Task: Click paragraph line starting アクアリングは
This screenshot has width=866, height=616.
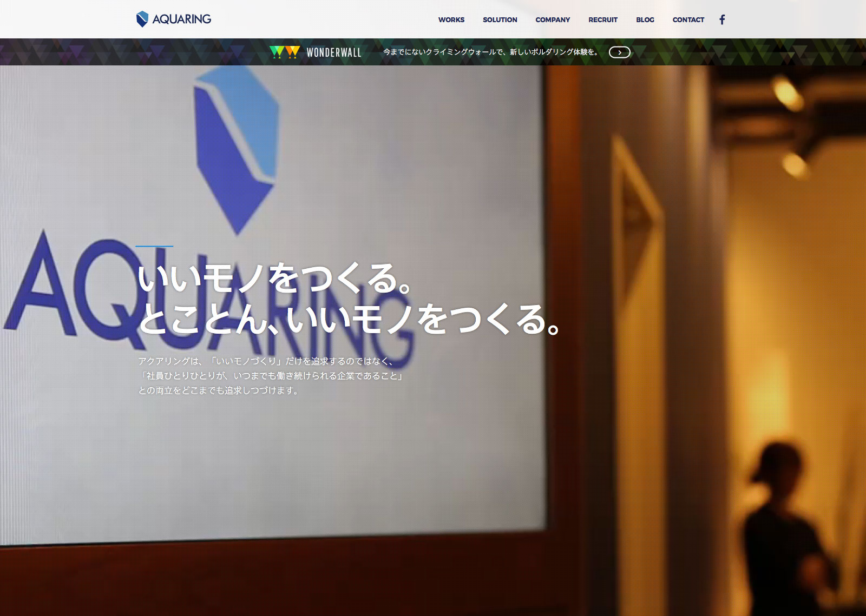Action: (266, 361)
